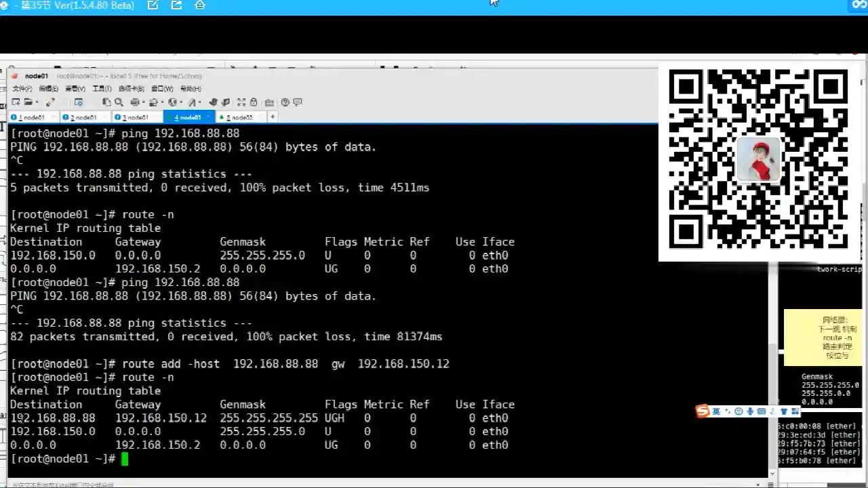The height and width of the screenshot is (488, 868).
Task: Click the New Session toolbar icon
Action: pos(16,102)
